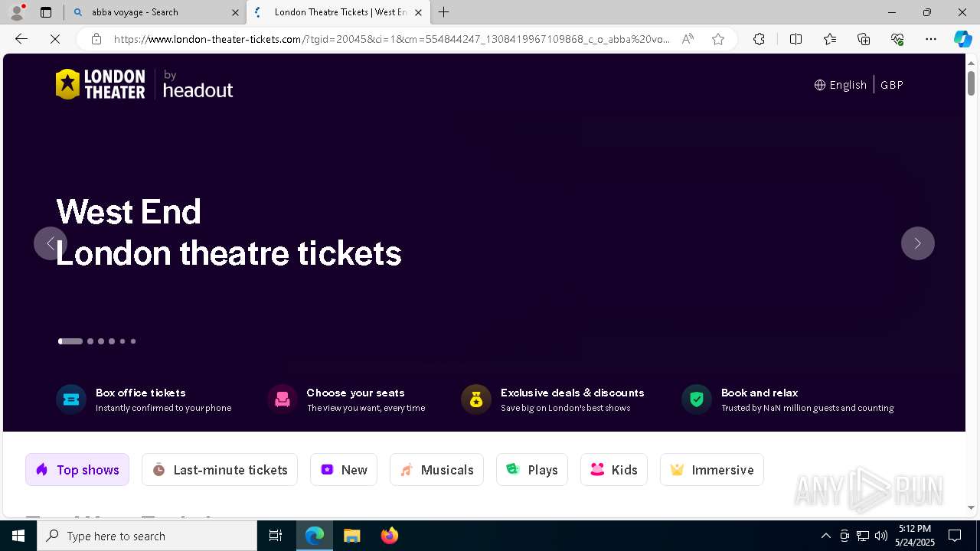Launch Firefox from taskbar
980x551 pixels.
click(390, 536)
